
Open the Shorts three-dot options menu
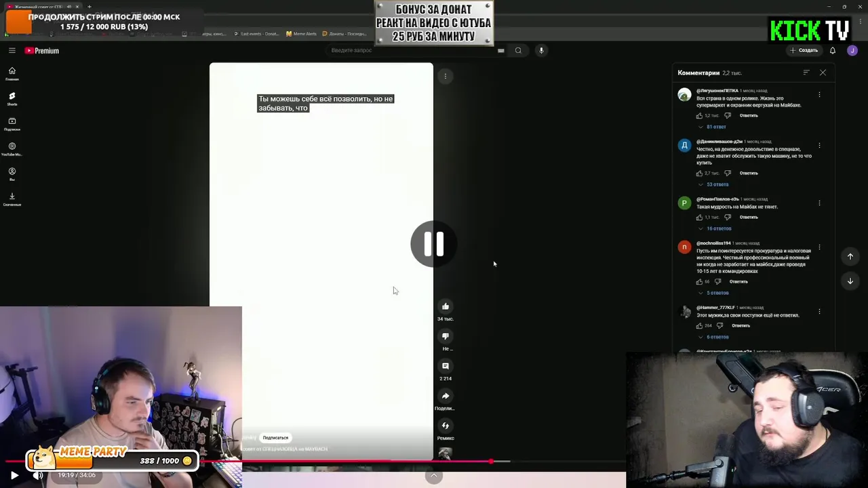pos(446,76)
